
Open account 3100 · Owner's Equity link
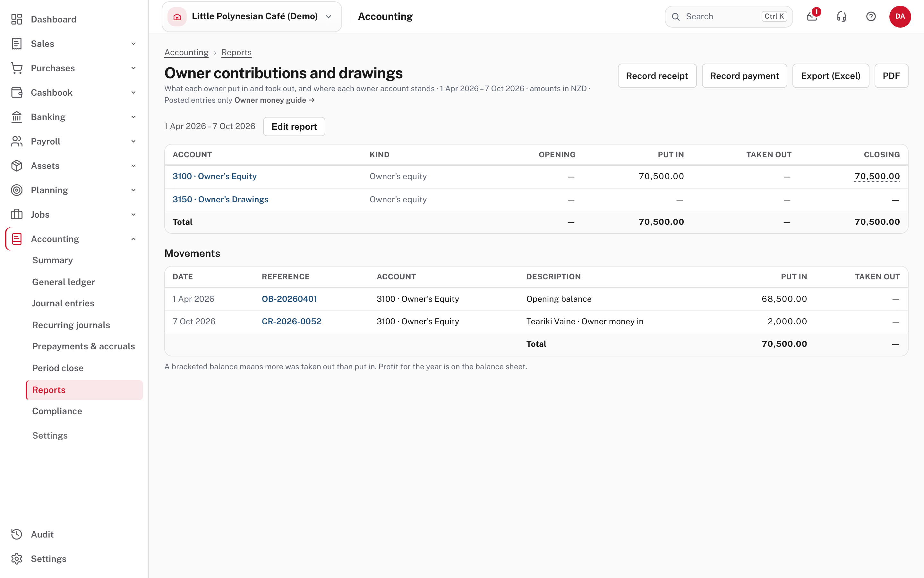point(215,176)
